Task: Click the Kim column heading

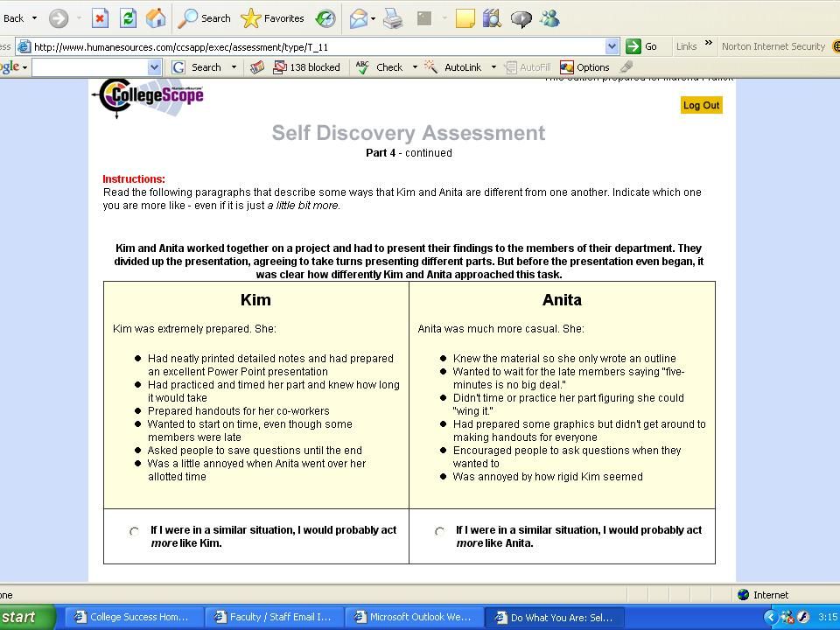Action: click(x=255, y=299)
